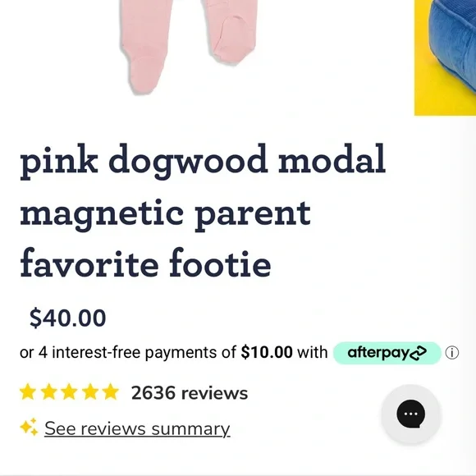Screen dimensions: 476x476
Task: Click the favorite footie title line
Action: pos(145,263)
